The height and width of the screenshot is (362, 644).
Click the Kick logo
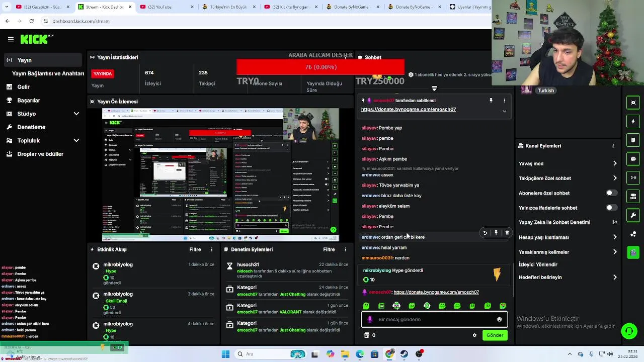click(x=36, y=39)
